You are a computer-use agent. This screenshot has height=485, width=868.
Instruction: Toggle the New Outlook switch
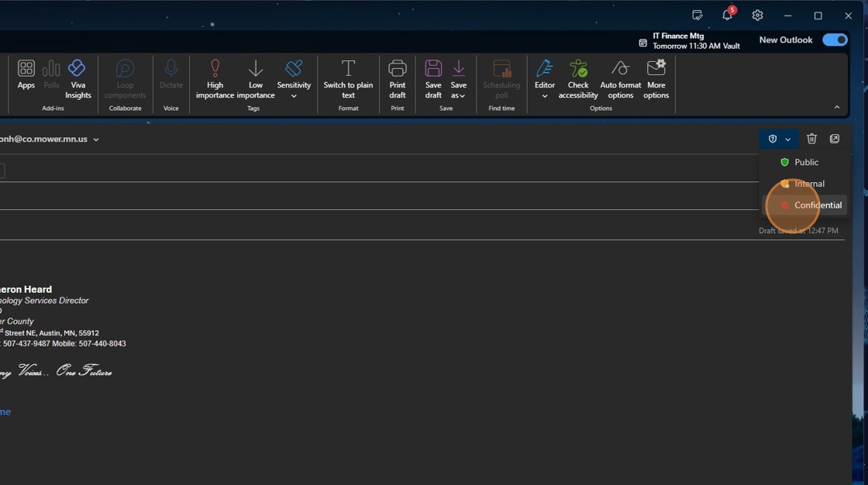point(835,40)
